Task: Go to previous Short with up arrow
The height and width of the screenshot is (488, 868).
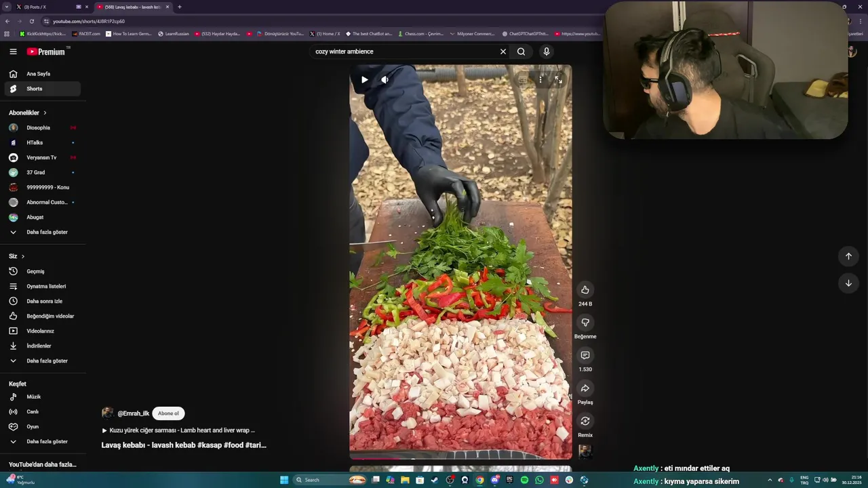Action: point(848,256)
